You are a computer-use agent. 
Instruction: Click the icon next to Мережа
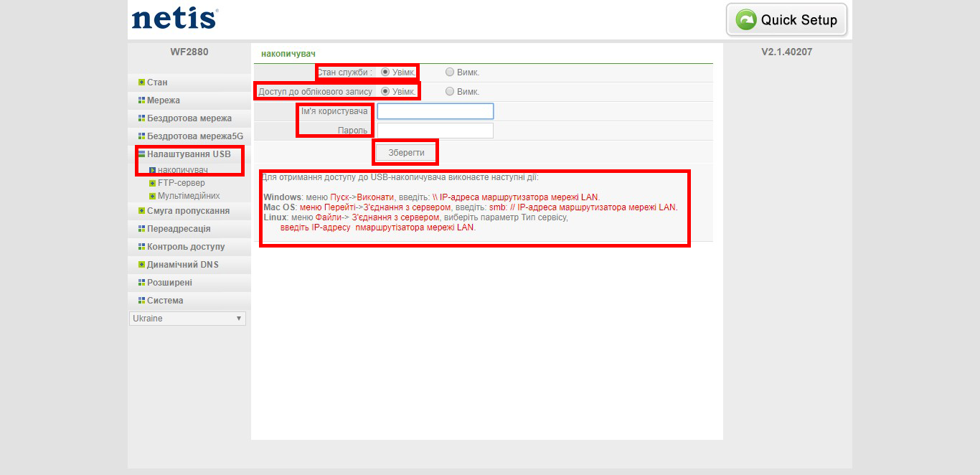click(141, 100)
